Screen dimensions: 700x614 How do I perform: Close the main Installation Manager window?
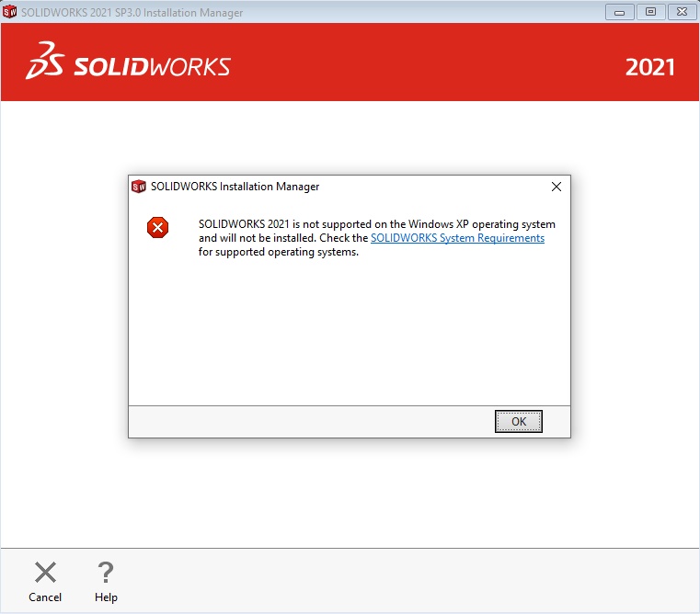[x=682, y=12]
